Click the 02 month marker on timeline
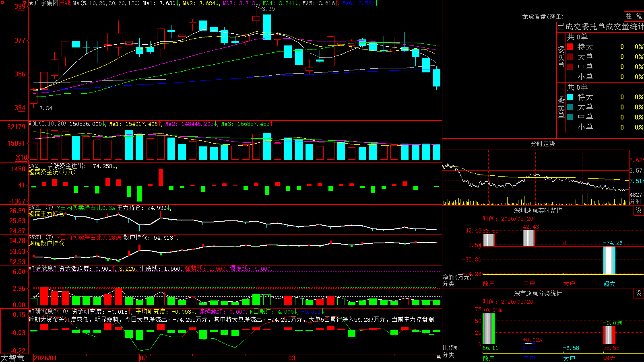The image size is (644, 362). [x=143, y=358]
